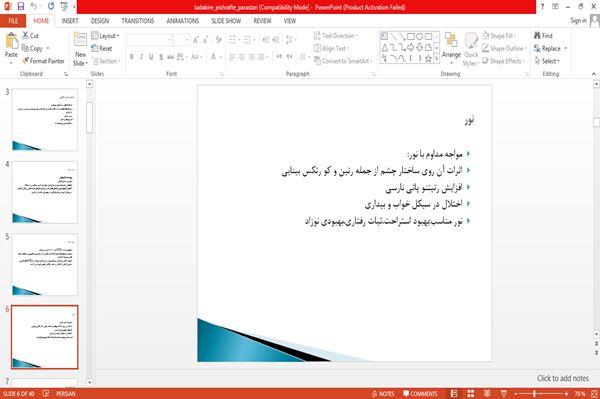This screenshot has height=399, width=600.
Task: Toggle Italic formatting
Action: pos(141,57)
